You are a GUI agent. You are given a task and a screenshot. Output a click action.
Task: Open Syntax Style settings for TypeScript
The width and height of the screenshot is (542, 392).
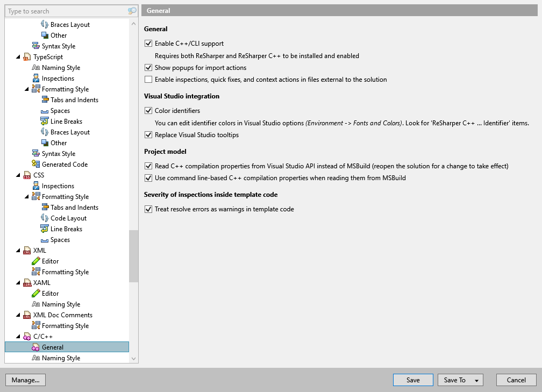point(59,153)
